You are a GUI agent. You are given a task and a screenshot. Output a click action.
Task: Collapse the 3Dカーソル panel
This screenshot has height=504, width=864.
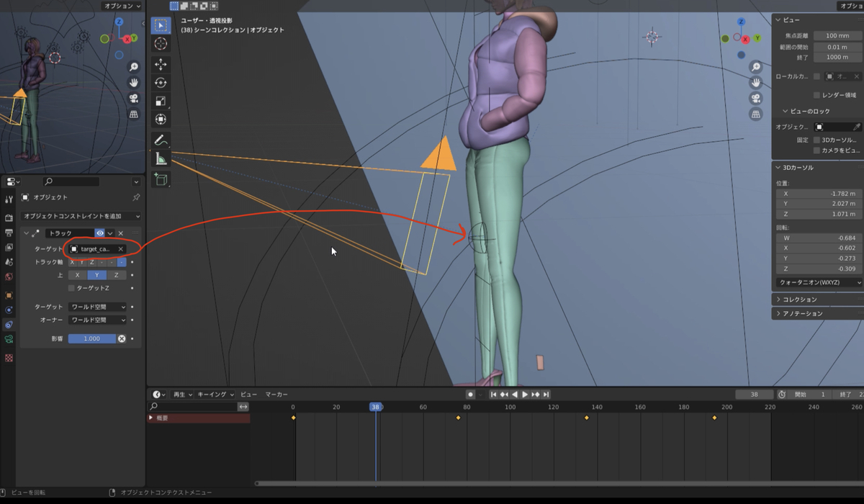tap(778, 167)
